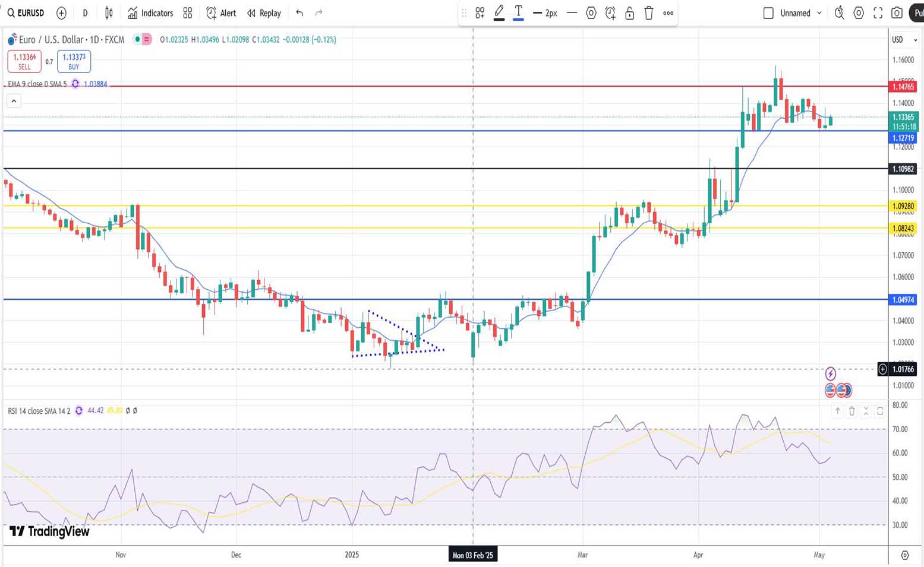Delete the selected drawing with trash icon

click(x=649, y=13)
